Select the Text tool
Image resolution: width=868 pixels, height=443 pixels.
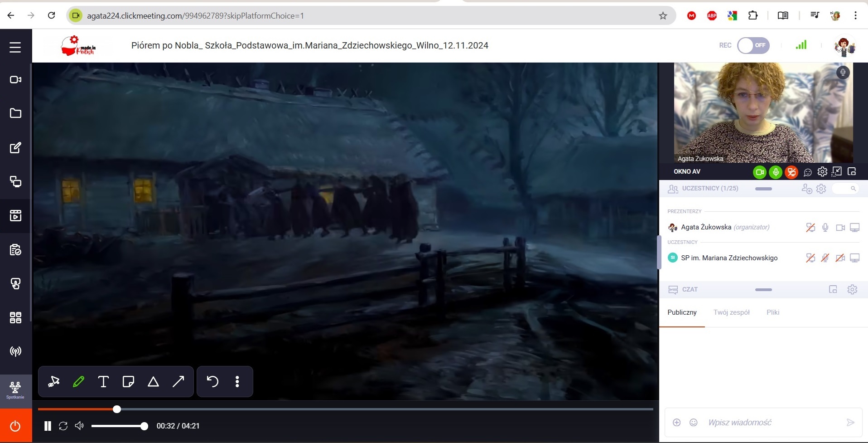click(103, 382)
